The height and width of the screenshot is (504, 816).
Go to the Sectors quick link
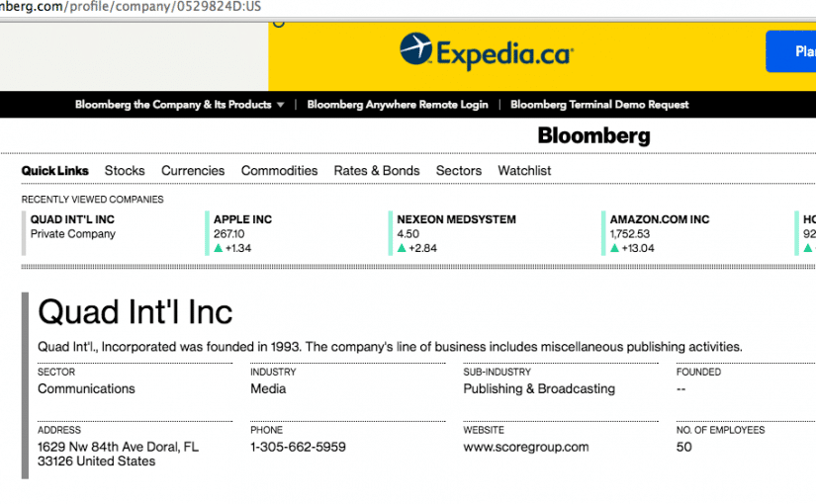[459, 171]
